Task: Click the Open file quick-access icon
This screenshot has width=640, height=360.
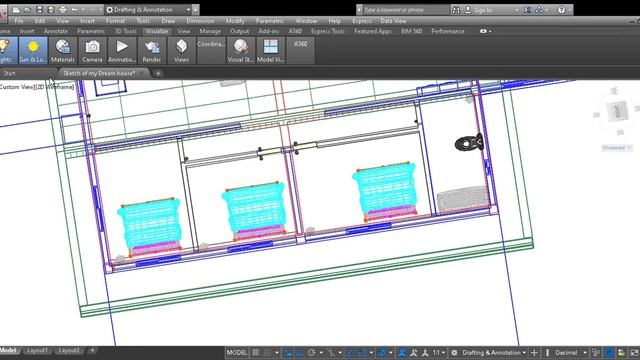Action: 28,9
